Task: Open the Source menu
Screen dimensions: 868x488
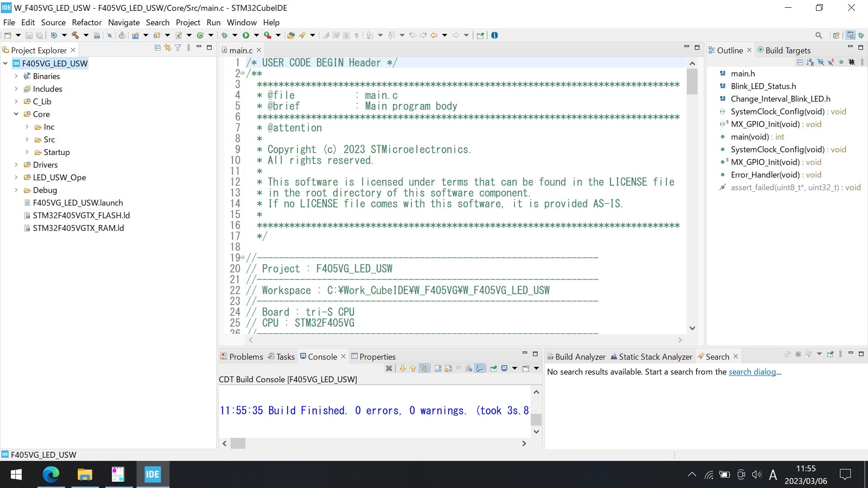Action: click(x=53, y=22)
